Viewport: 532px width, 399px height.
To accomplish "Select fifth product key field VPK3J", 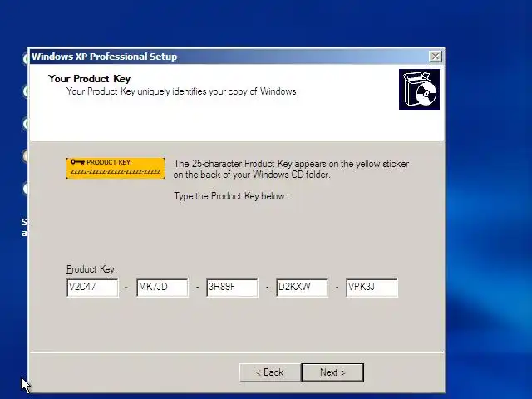I will [372, 288].
